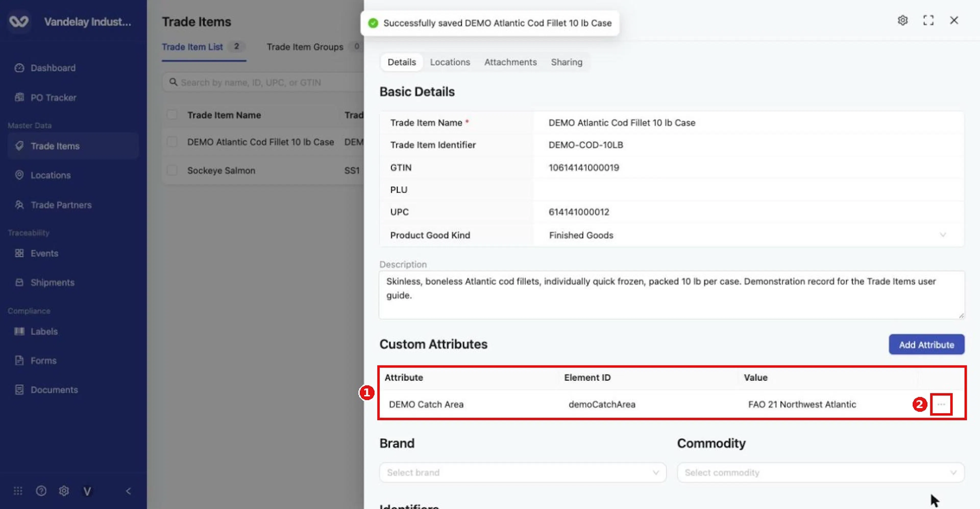Open the Dashboard sidebar icon
This screenshot has width=980, height=509.
pyautogui.click(x=19, y=68)
